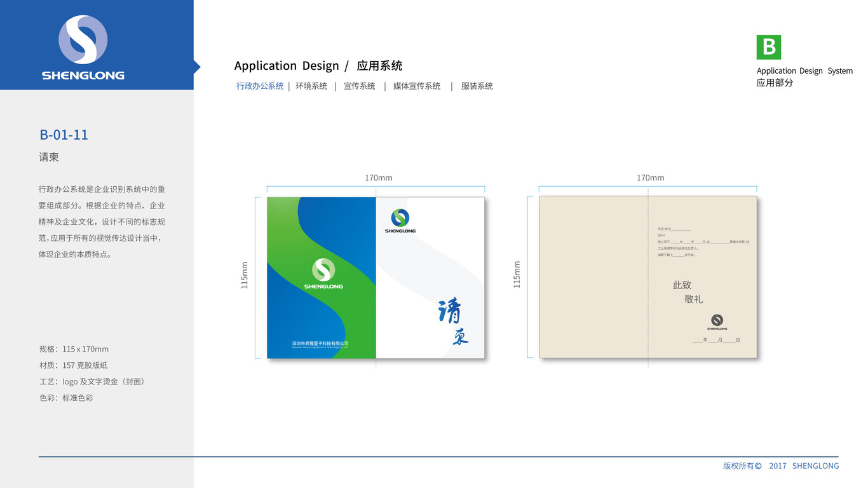Click the 170mm label above the cover

pos(378,178)
